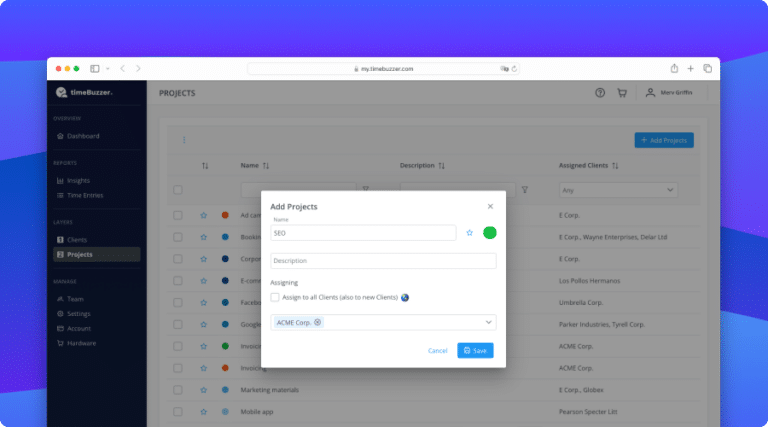Open the Assigned Clients Any filter dropdown
Viewport: 768px width, 427px height.
(618, 190)
